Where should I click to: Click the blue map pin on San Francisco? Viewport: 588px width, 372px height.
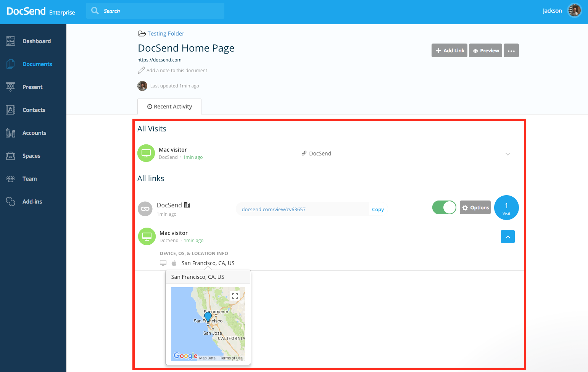(x=208, y=317)
